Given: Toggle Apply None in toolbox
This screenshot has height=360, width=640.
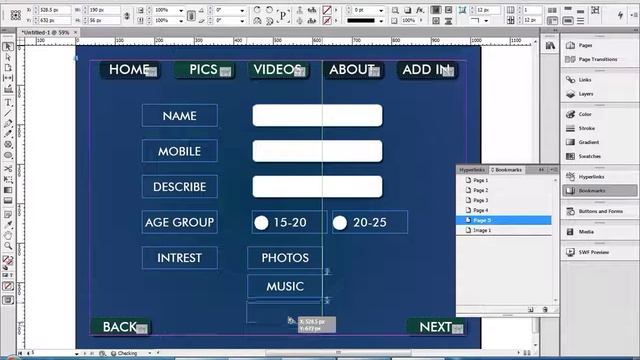Looking at the screenshot, I should [8, 286].
